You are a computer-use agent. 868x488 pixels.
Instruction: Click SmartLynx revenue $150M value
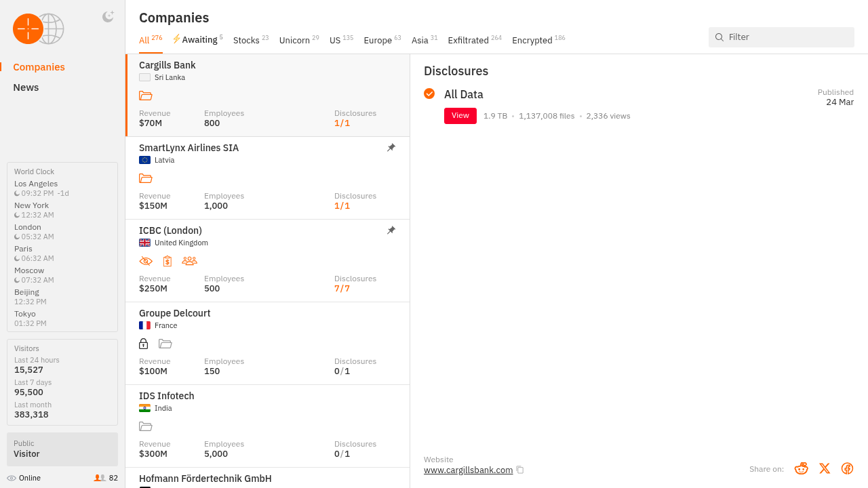(x=153, y=206)
